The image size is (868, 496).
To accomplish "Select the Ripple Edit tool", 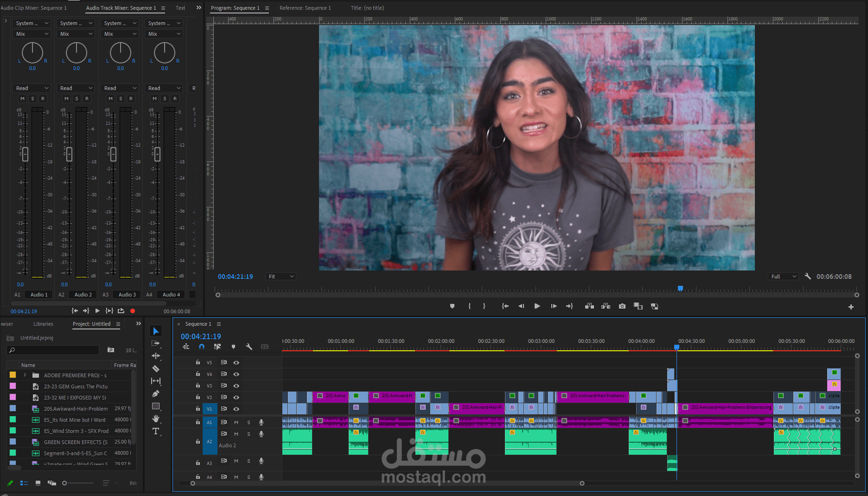I will [x=156, y=356].
